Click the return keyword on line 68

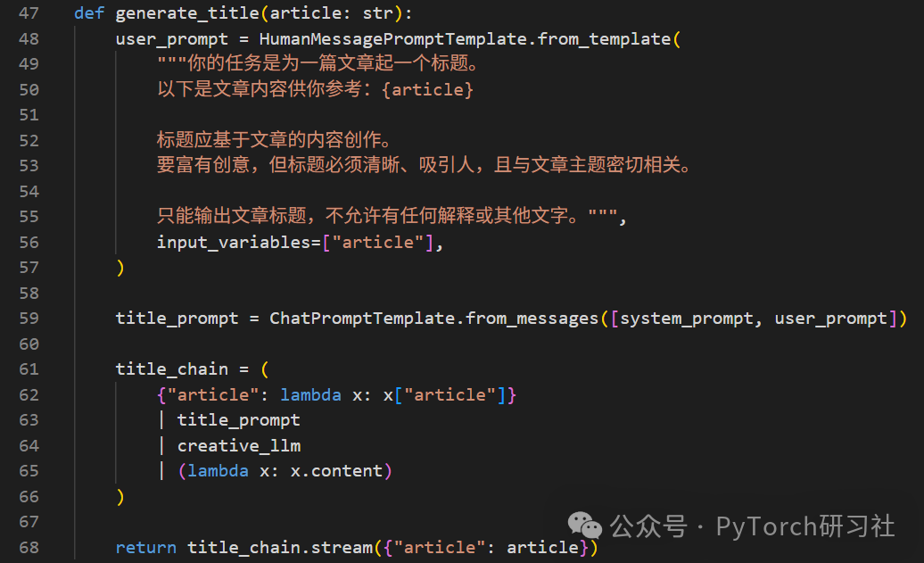point(145,548)
